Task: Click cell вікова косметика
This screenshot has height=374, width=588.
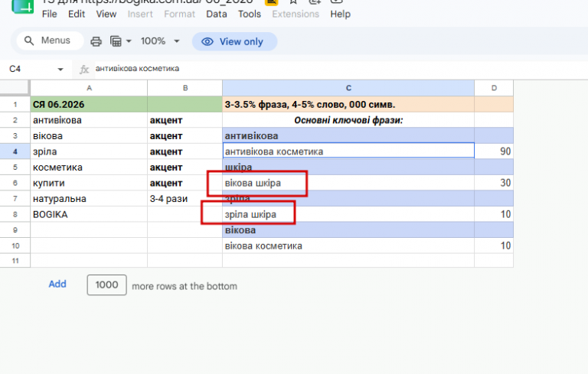Action: pyautogui.click(x=348, y=246)
